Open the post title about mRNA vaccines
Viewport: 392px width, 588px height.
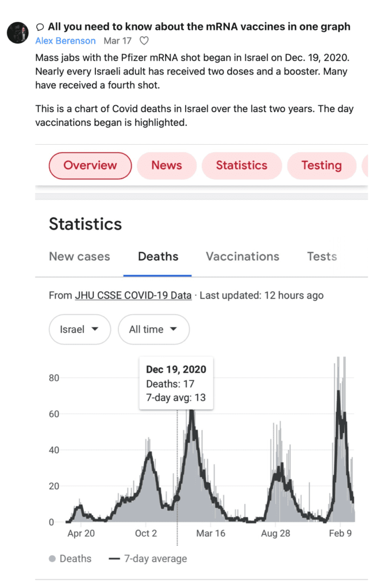coord(199,26)
